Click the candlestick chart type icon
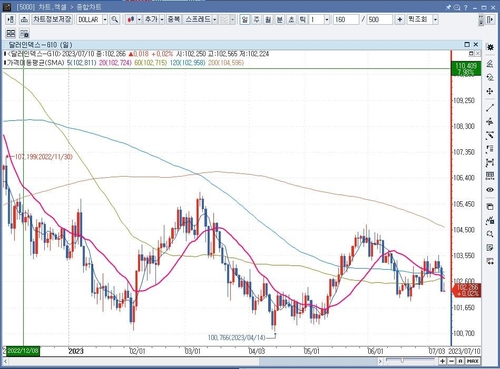Image resolution: width=500 pixels, height=369 pixels. [131, 20]
